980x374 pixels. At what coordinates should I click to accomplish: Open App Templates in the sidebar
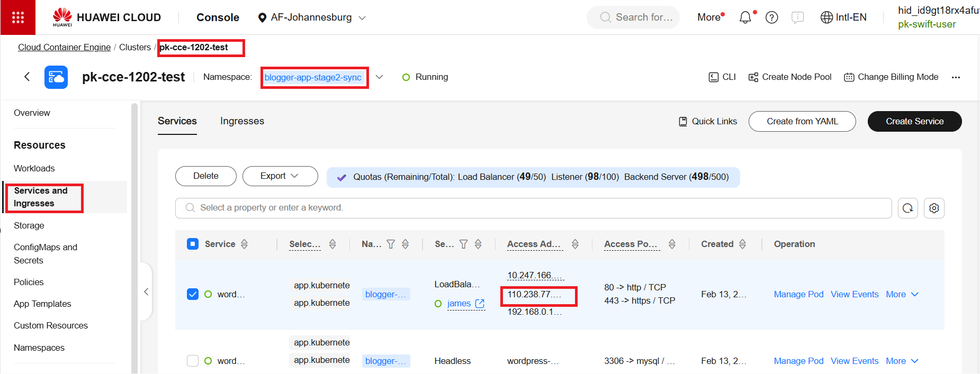(42, 304)
